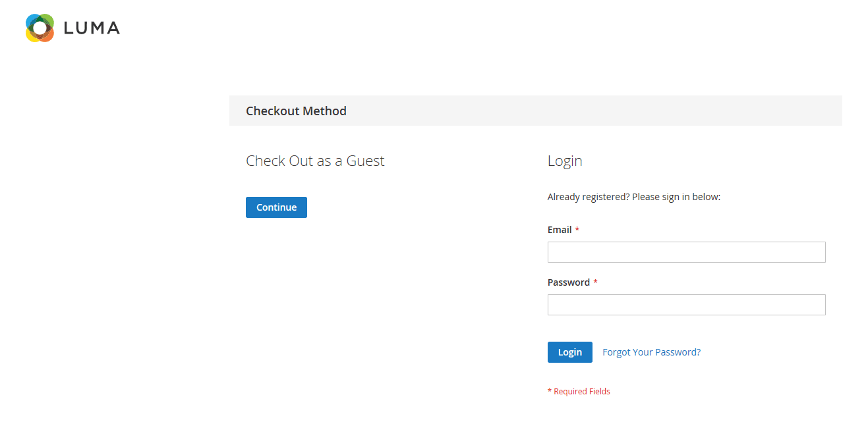Click the red asterisk beside Email
Image resolution: width=868 pixels, height=422 pixels.
(577, 230)
